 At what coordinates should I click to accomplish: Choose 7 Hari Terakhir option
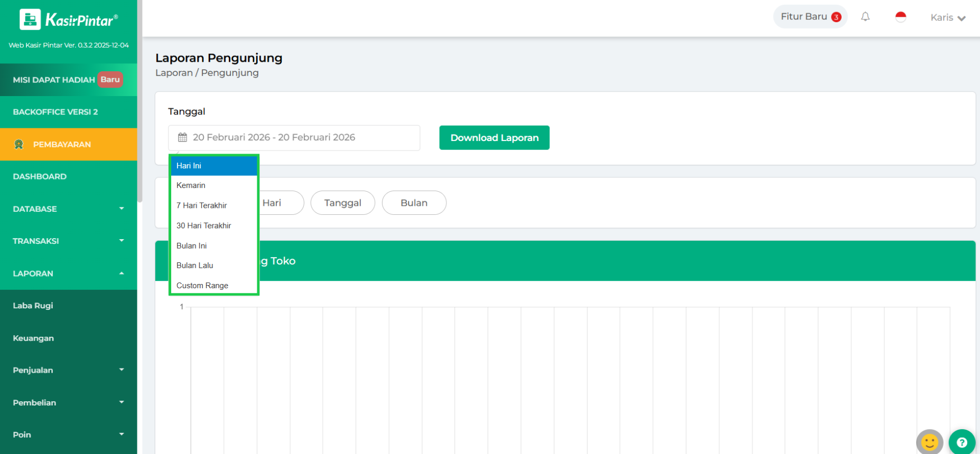coord(202,205)
